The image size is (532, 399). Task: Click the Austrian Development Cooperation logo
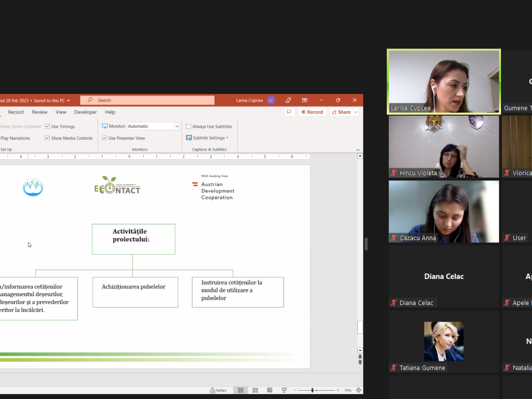coord(214,188)
